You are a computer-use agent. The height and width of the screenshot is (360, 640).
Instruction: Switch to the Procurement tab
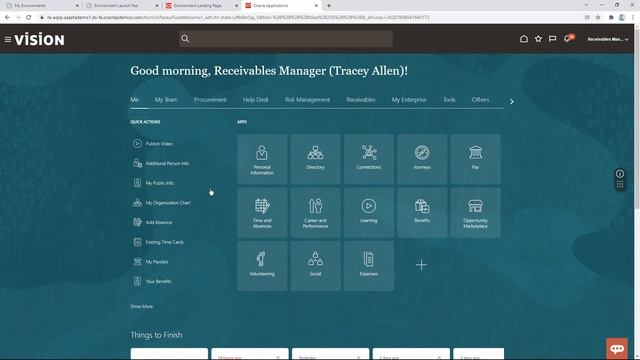click(x=210, y=100)
